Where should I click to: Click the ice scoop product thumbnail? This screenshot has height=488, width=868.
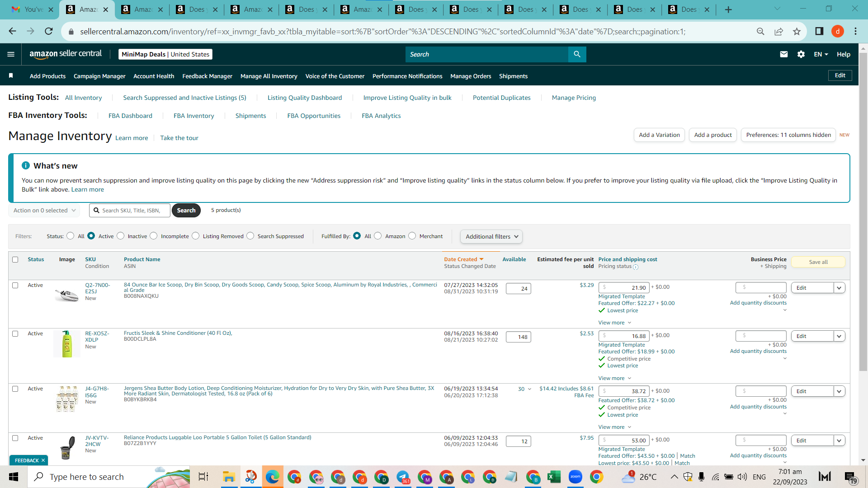[x=66, y=296]
